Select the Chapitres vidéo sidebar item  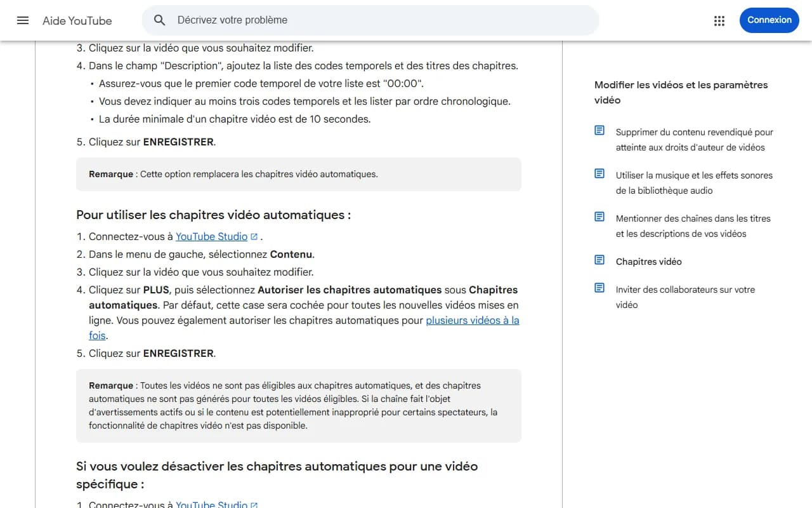click(x=649, y=262)
